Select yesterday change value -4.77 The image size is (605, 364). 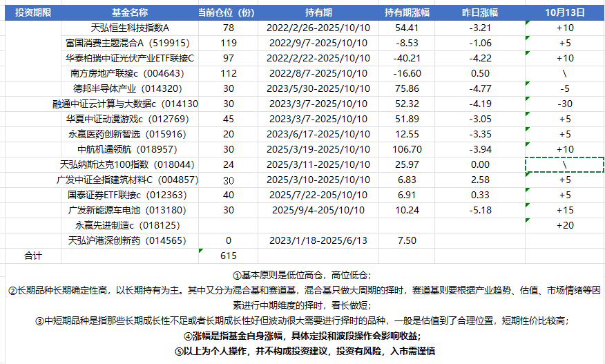[x=480, y=89]
